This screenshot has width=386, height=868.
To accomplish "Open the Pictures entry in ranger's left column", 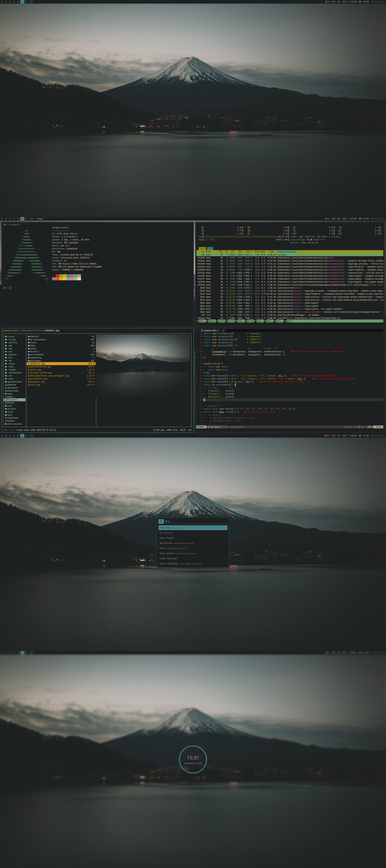I will tap(14, 400).
